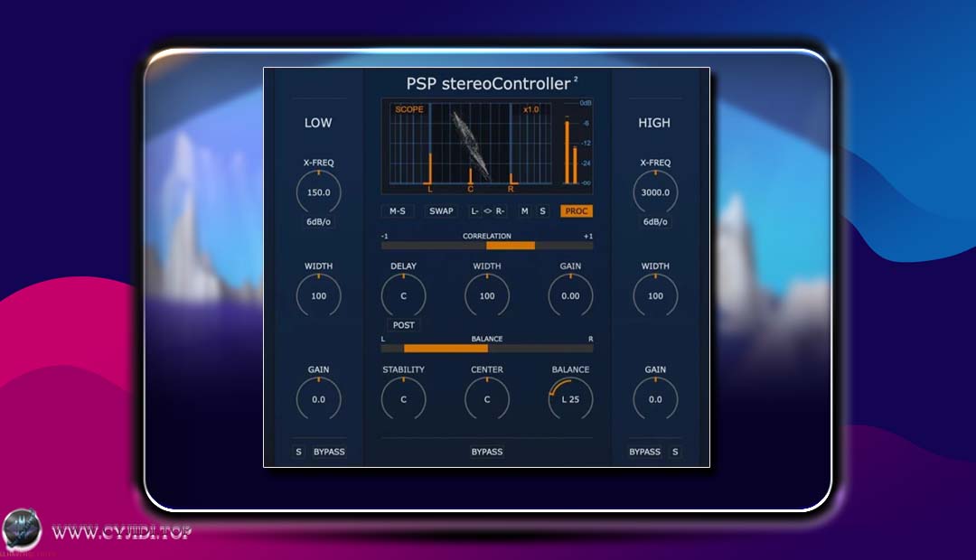This screenshot has width=976, height=560.
Task: Click the SWAP channels button
Action: (442, 211)
